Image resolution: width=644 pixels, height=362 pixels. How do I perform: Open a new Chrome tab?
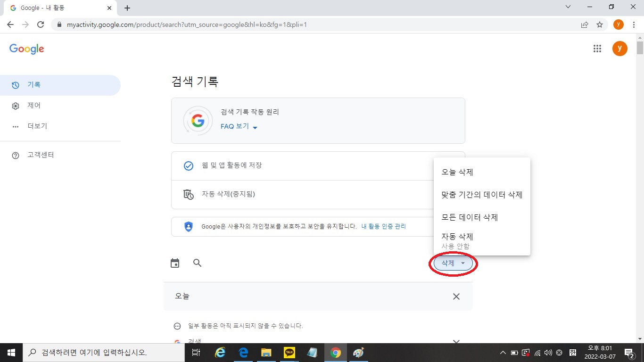pos(127,8)
